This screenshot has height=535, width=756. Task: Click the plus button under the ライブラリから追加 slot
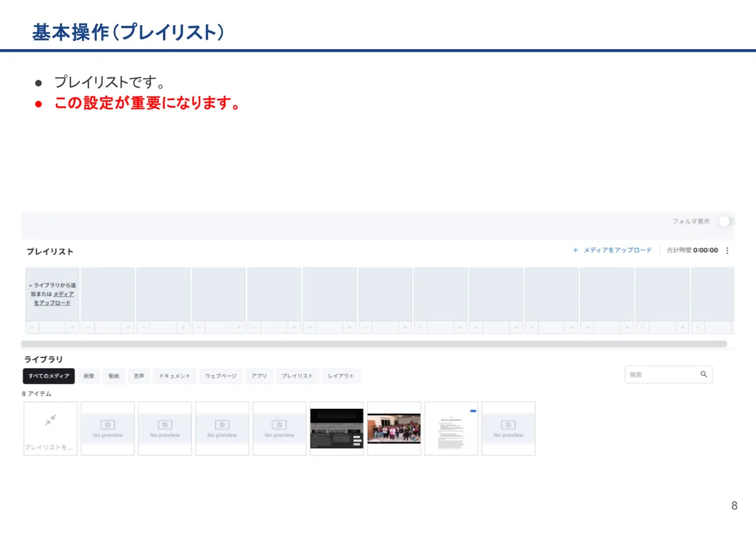[72, 327]
